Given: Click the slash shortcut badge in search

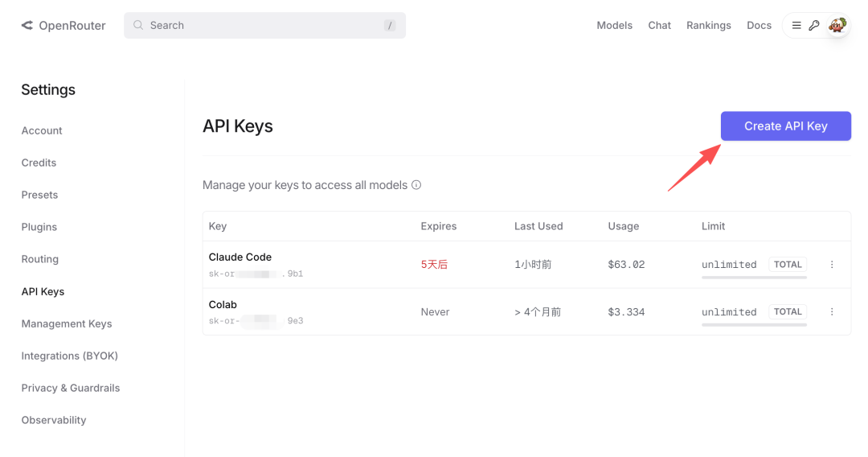Looking at the screenshot, I should 390,26.
